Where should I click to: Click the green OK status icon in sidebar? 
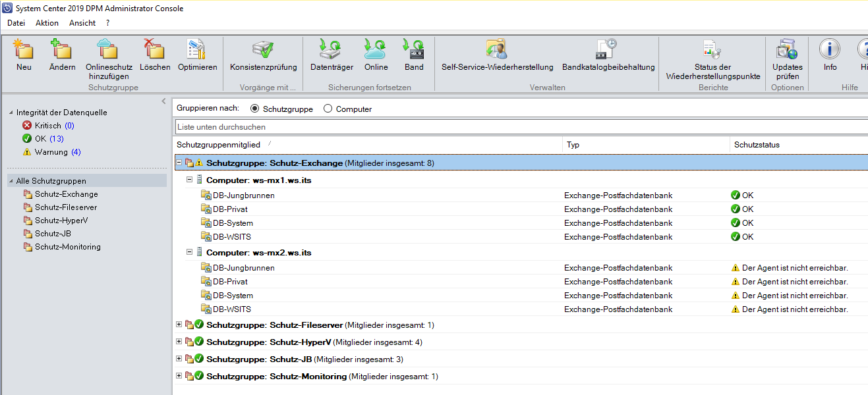pos(27,139)
